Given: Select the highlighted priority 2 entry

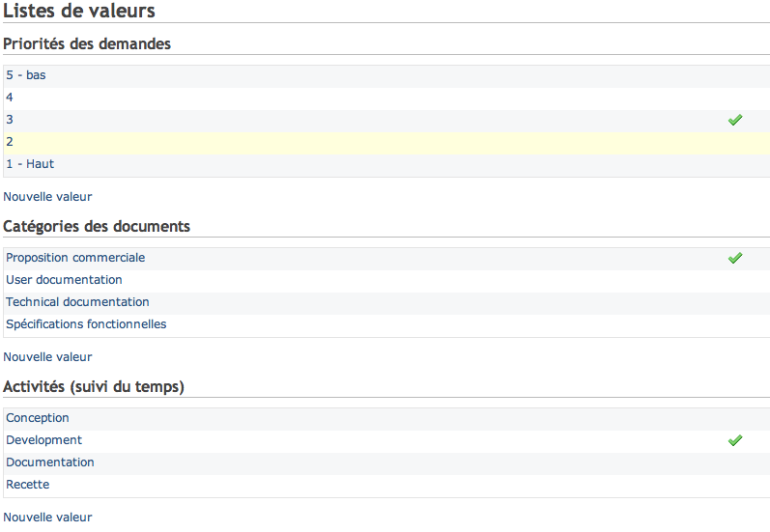Looking at the screenshot, I should click(x=10, y=142).
